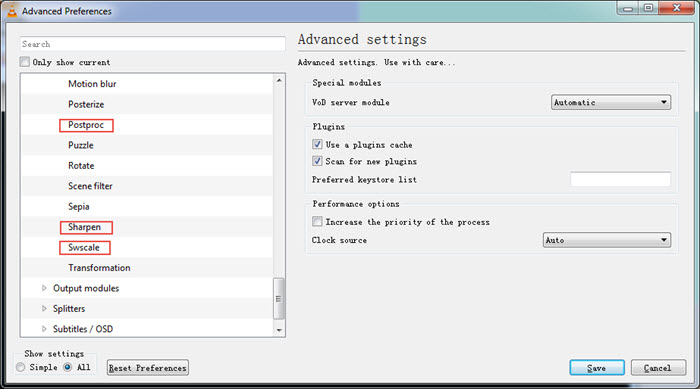
Task: Select the All show settings radio button
Action: point(67,367)
